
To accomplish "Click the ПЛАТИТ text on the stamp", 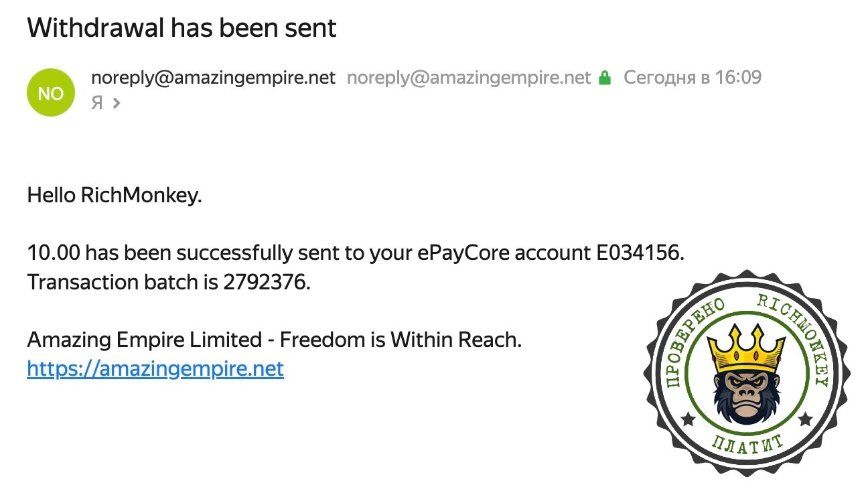I will tap(746, 445).
